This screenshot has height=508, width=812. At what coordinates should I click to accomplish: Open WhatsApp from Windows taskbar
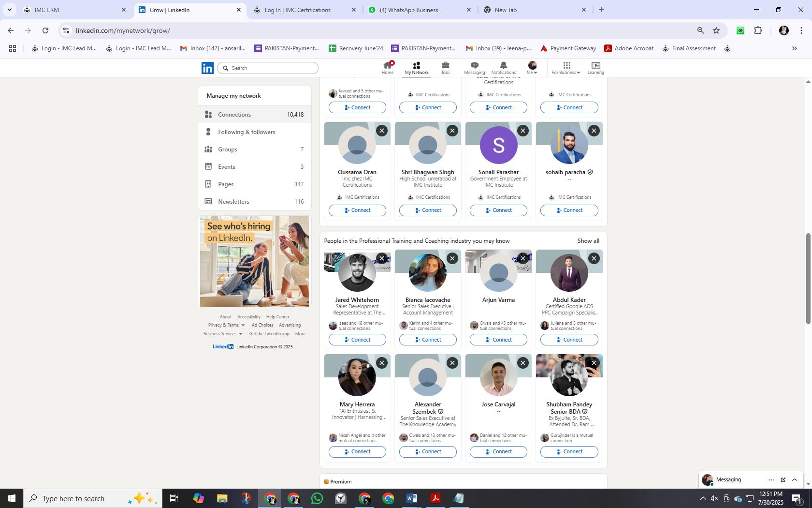[x=317, y=498]
